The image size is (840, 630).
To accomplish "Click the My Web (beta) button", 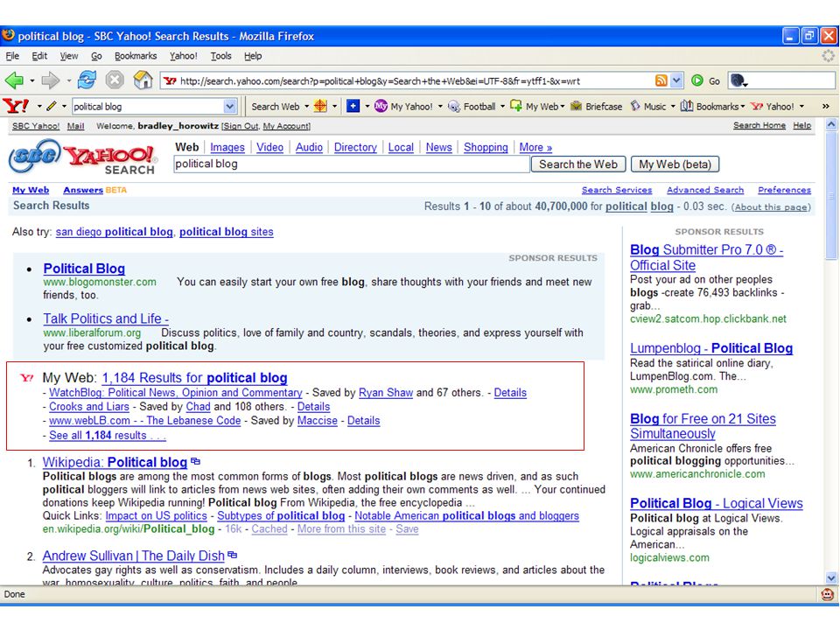I will coord(675,164).
